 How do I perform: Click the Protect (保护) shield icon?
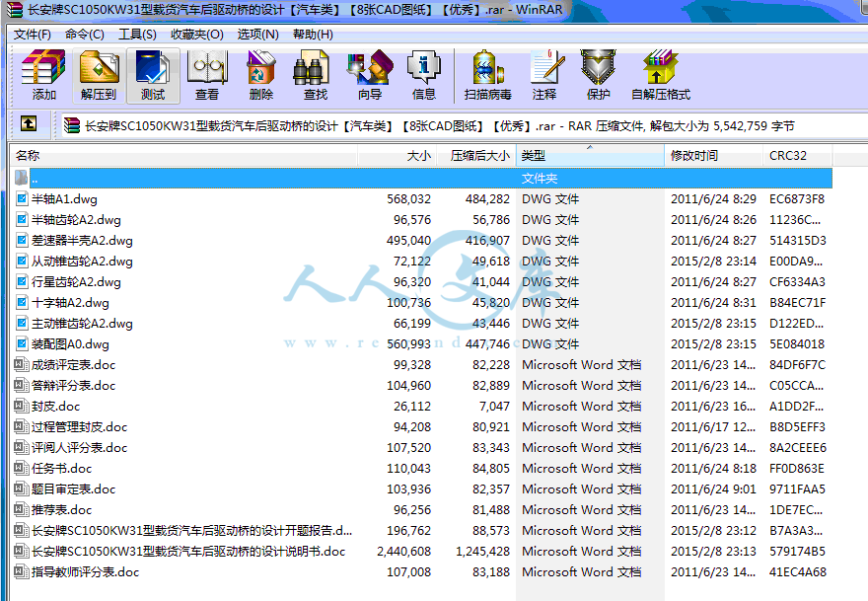[599, 75]
